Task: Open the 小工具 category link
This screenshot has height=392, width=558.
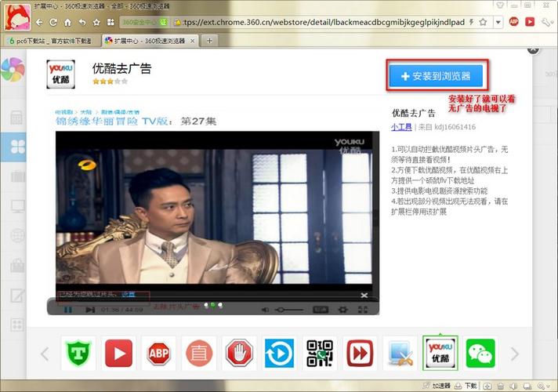Action: click(401, 127)
